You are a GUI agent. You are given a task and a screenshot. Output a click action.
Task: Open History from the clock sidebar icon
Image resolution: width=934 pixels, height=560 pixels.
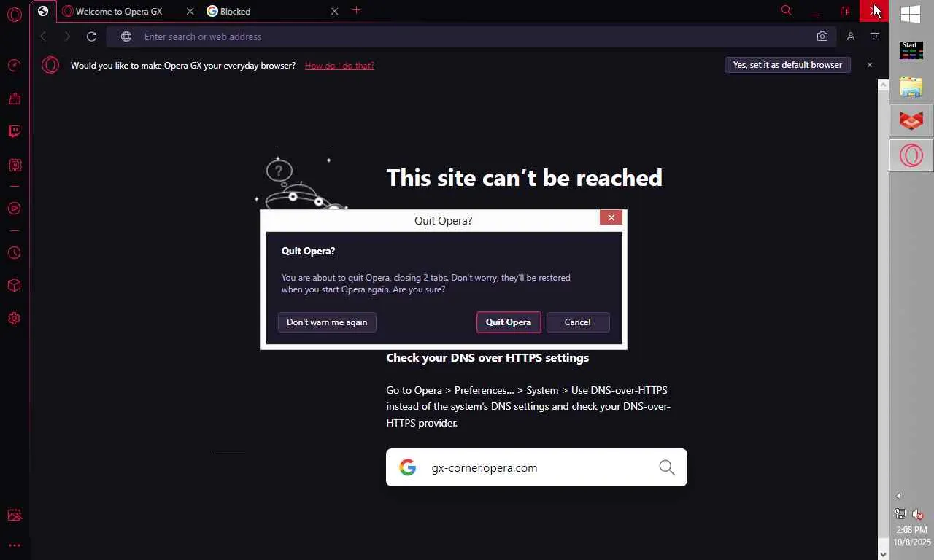(14, 253)
